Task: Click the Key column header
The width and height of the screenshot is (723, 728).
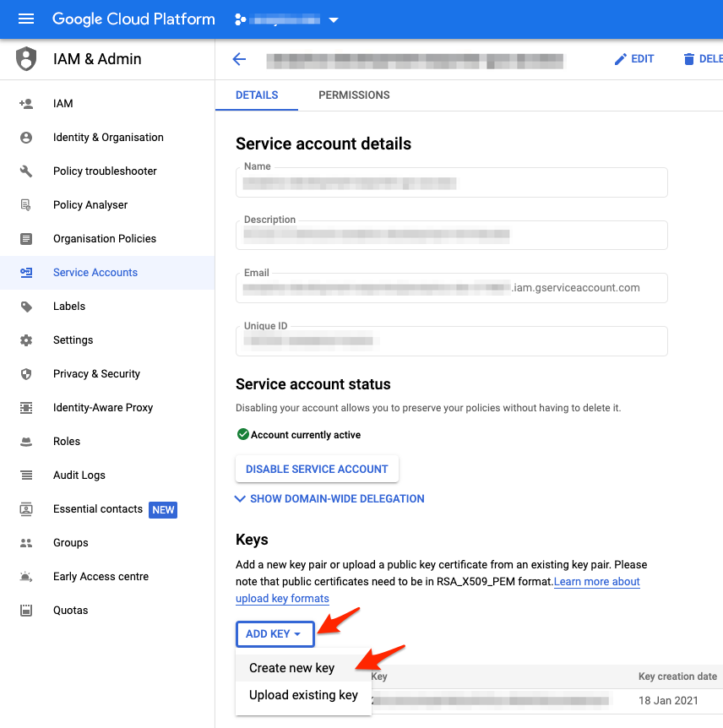Action: tap(379, 676)
